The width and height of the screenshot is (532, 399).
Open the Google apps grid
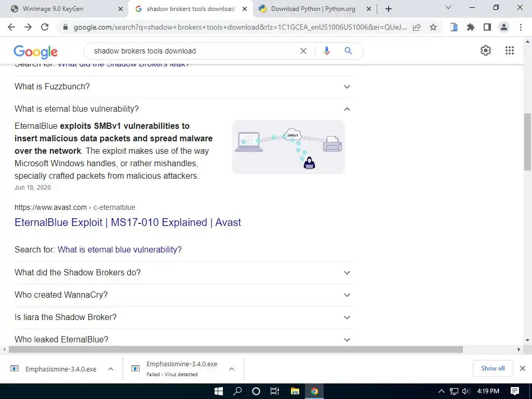click(x=510, y=50)
